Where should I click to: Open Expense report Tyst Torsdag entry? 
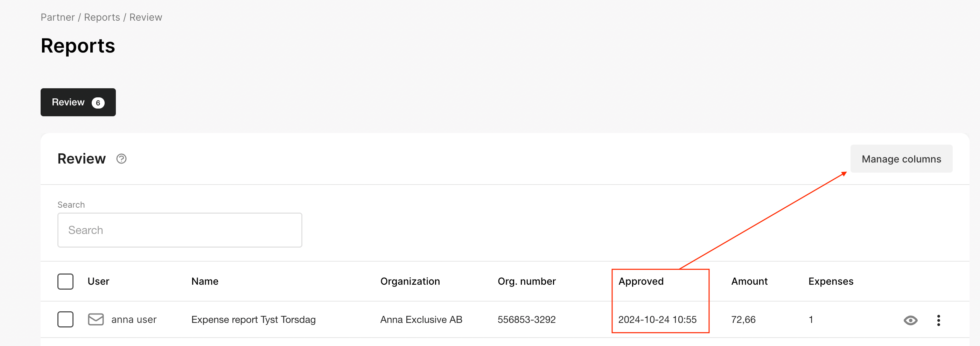pyautogui.click(x=253, y=319)
